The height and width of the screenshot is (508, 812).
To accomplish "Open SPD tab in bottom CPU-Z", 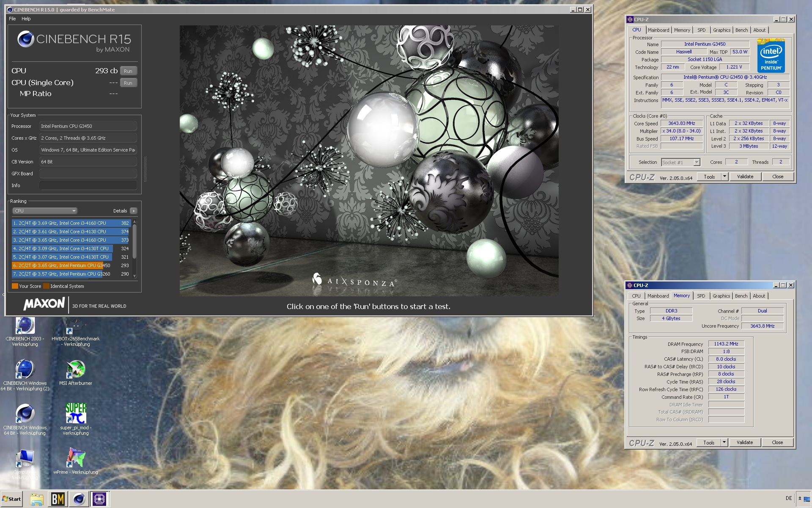I will [701, 296].
